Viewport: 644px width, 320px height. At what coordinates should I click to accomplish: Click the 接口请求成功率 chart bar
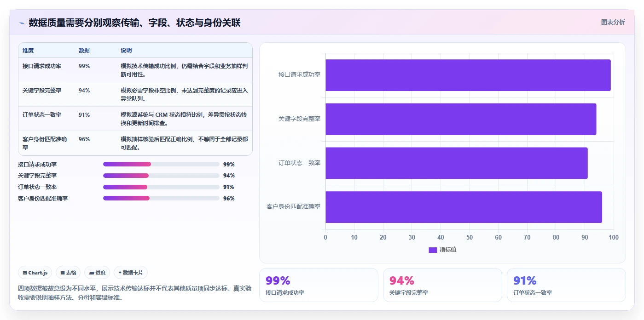468,75
